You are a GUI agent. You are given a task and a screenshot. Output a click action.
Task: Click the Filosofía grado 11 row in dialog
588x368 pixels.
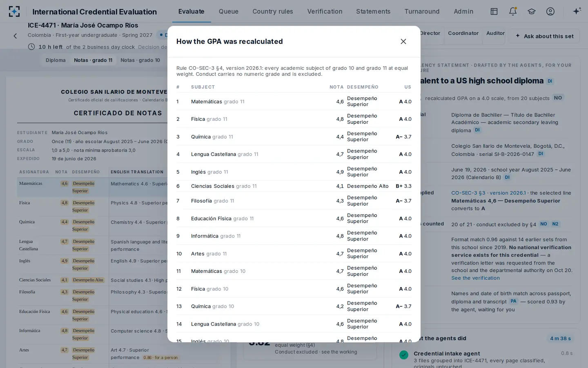294,201
